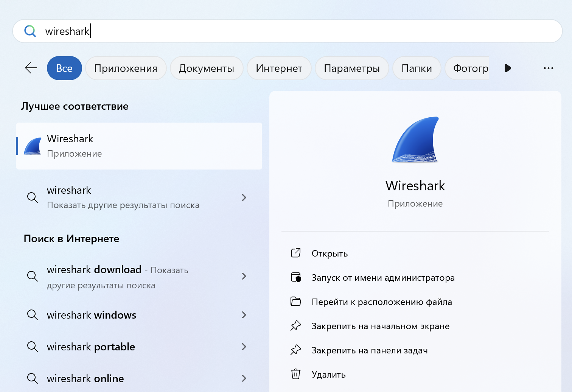Expand more filters via the arrow button

click(x=508, y=68)
